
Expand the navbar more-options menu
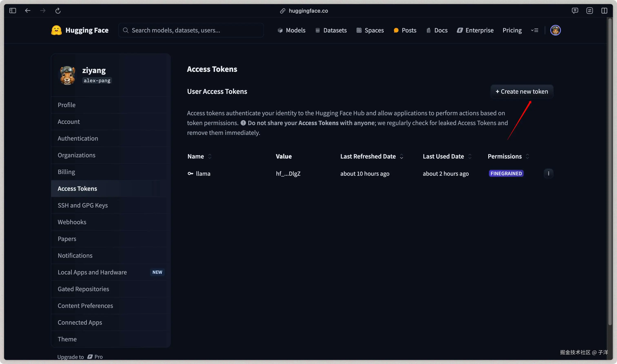point(535,30)
